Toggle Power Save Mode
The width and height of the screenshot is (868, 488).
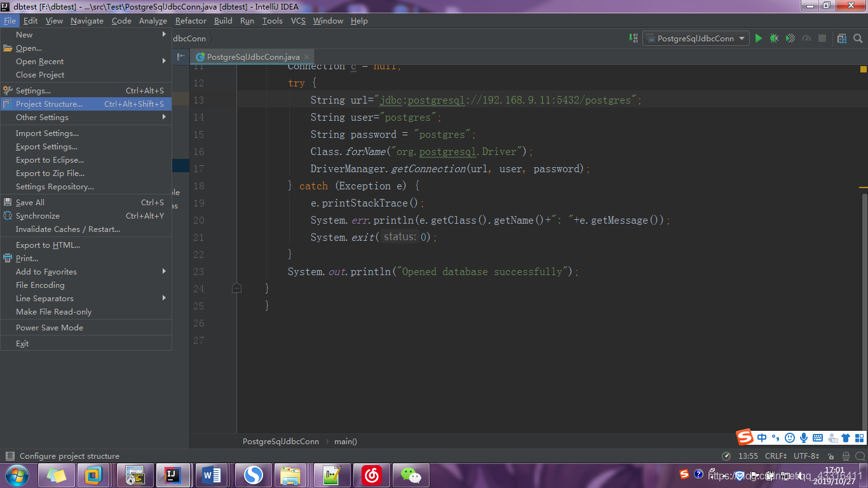(x=86, y=327)
